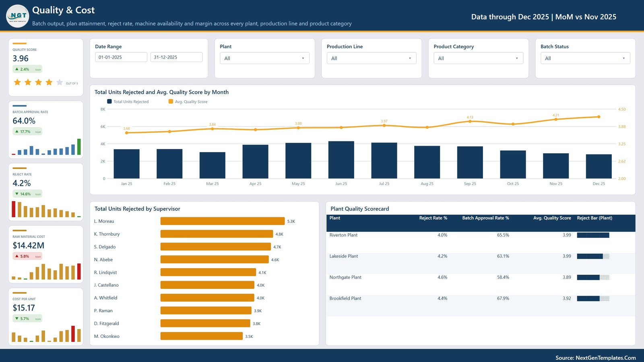This screenshot has height=362, width=644.
Task: Toggle Avg. Quality Score legend item
Action: [188, 102]
